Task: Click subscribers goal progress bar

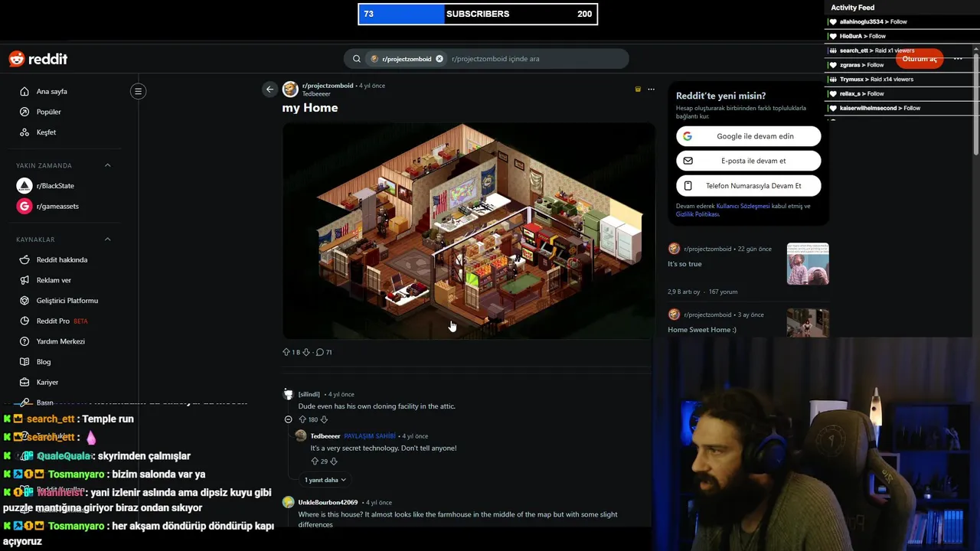Action: click(478, 14)
